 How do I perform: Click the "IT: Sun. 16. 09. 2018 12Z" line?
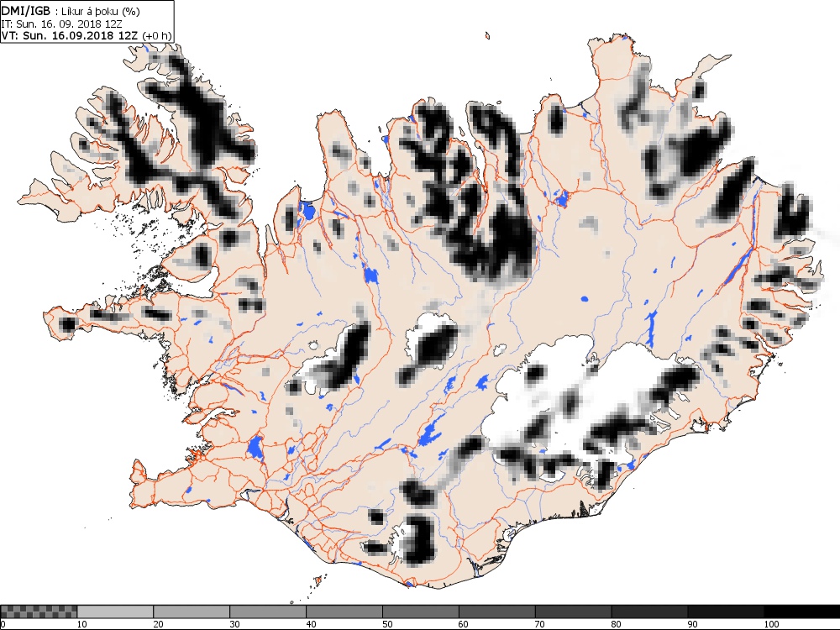[x=60, y=24]
